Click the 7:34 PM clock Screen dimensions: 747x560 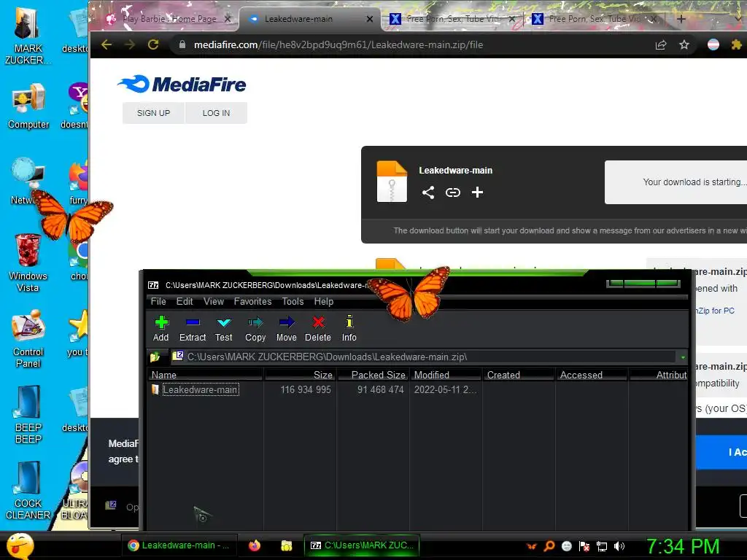(682, 546)
